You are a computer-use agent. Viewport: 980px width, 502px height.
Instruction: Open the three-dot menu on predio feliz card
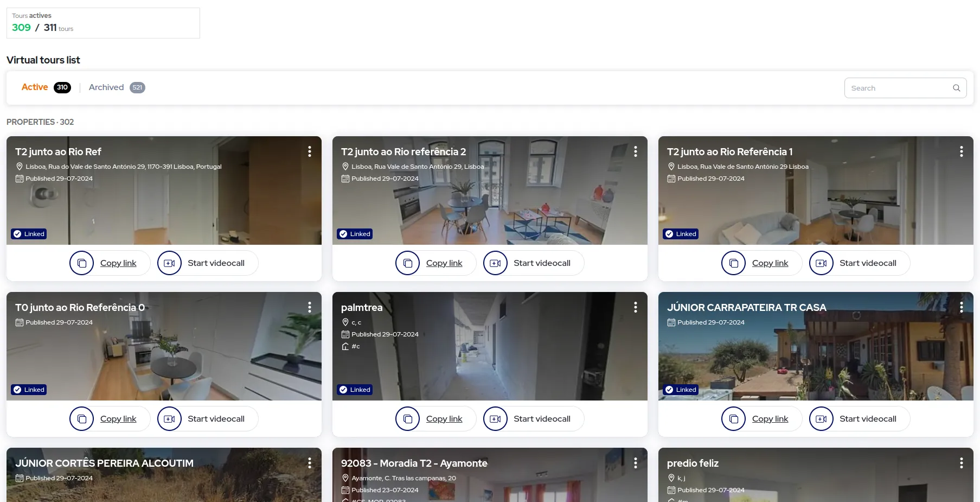[961, 463]
